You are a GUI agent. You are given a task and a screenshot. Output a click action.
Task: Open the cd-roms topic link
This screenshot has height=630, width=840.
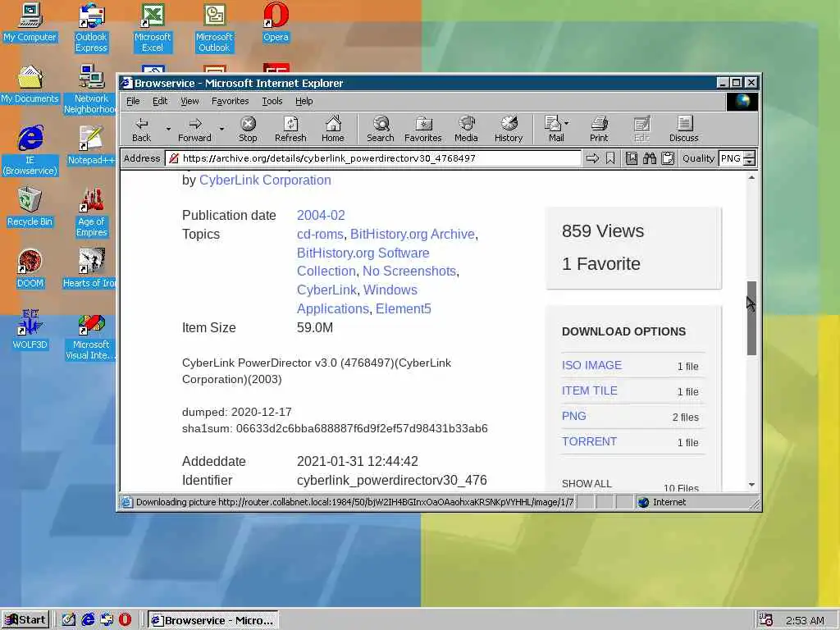pos(320,234)
